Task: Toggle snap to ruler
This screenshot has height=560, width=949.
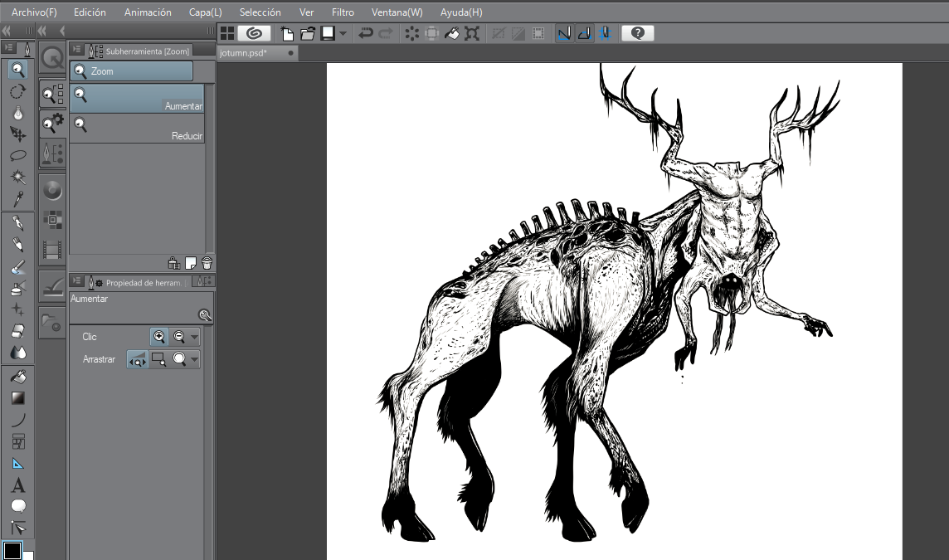Action: (564, 33)
